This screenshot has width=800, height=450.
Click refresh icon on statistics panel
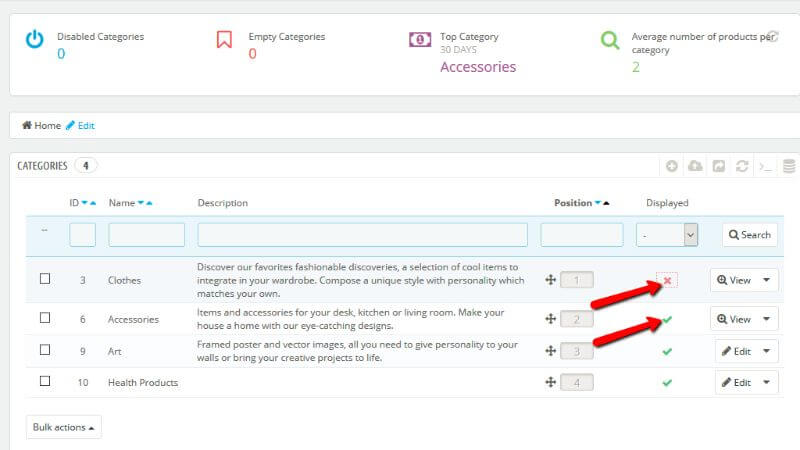[773, 36]
